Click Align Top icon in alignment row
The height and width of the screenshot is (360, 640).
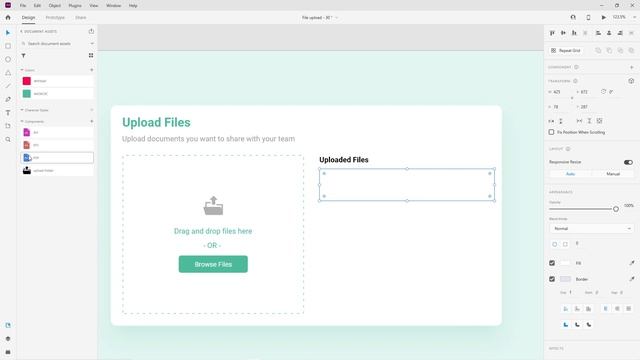552,33
